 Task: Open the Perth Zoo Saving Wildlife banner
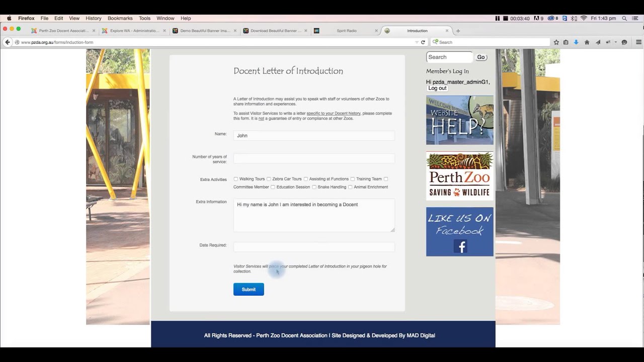pos(460,176)
